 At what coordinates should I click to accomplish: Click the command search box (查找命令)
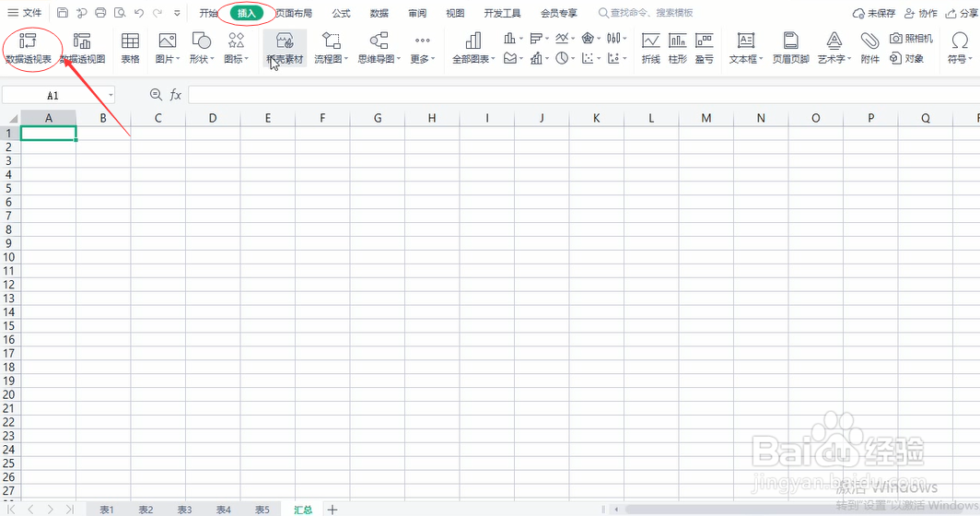[x=647, y=13]
